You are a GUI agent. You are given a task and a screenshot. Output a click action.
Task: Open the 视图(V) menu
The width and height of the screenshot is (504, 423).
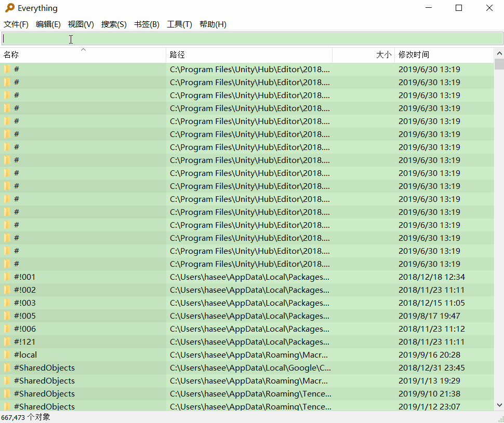point(81,24)
